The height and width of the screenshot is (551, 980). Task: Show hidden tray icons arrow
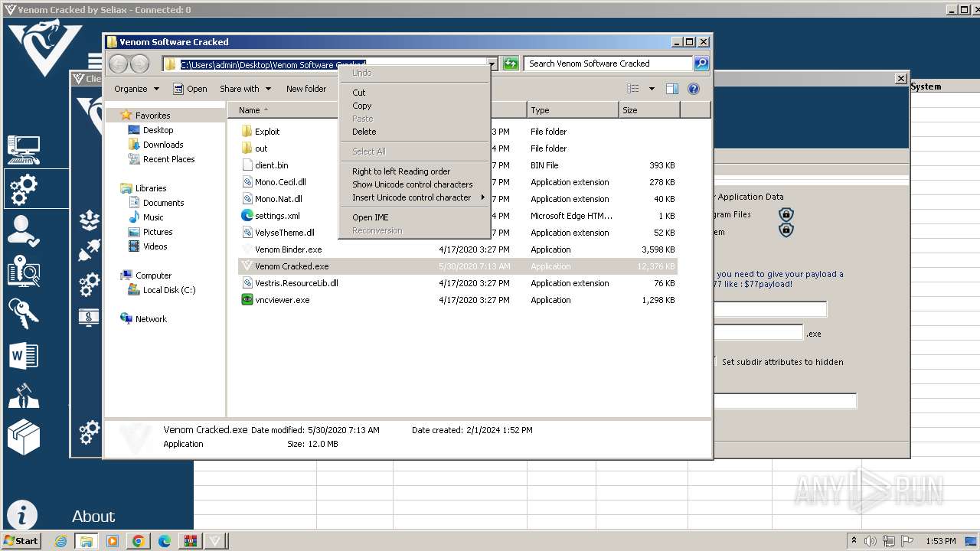(854, 540)
